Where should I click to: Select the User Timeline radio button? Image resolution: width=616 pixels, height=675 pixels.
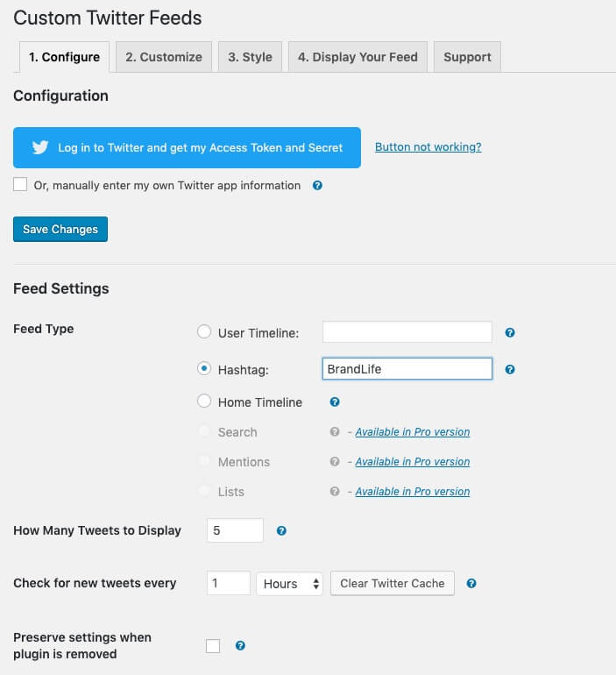point(204,332)
